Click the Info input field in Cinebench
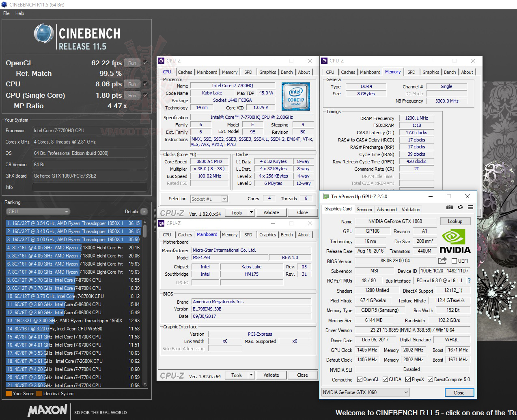The height and width of the screenshot is (420, 517). pyautogui.click(x=89, y=187)
